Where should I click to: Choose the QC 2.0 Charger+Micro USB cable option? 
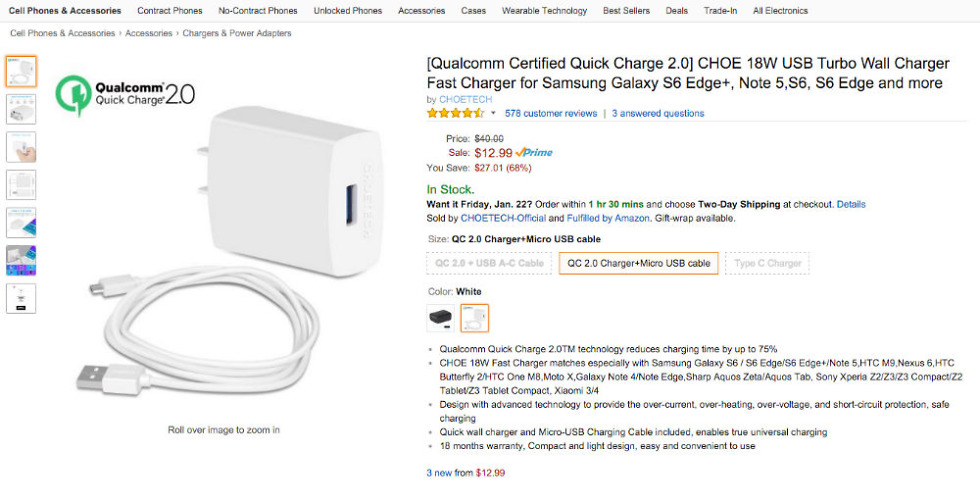coord(638,264)
